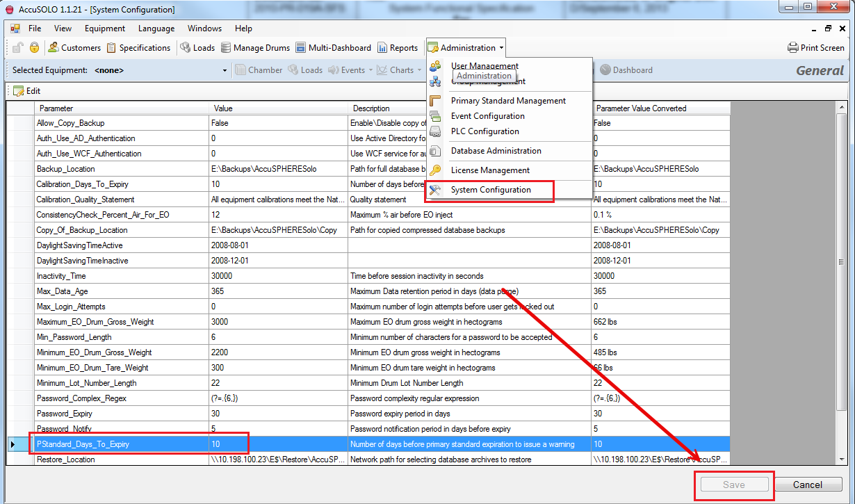The width and height of the screenshot is (855, 504).
Task: Click the yellow padlock icon
Action: point(34,48)
